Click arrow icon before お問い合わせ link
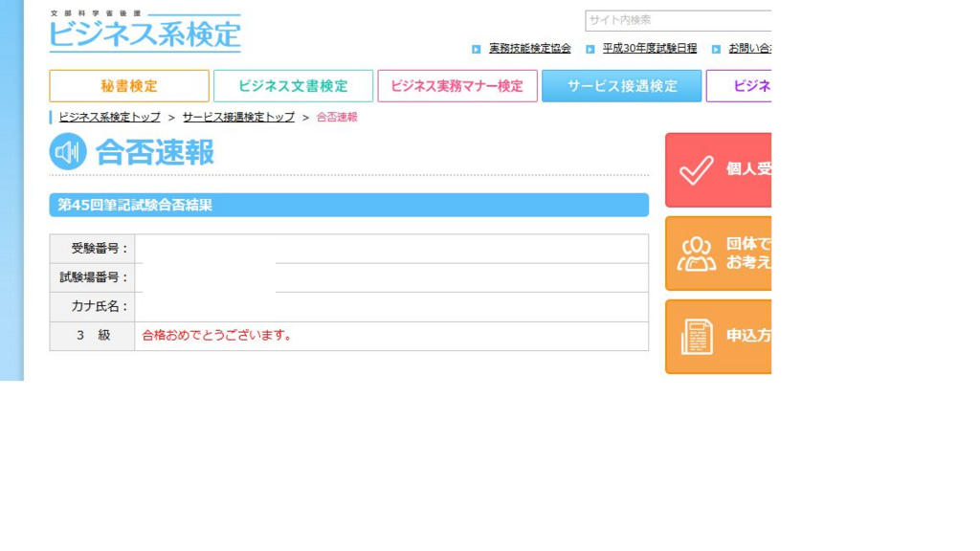The image size is (980, 551). point(716,49)
